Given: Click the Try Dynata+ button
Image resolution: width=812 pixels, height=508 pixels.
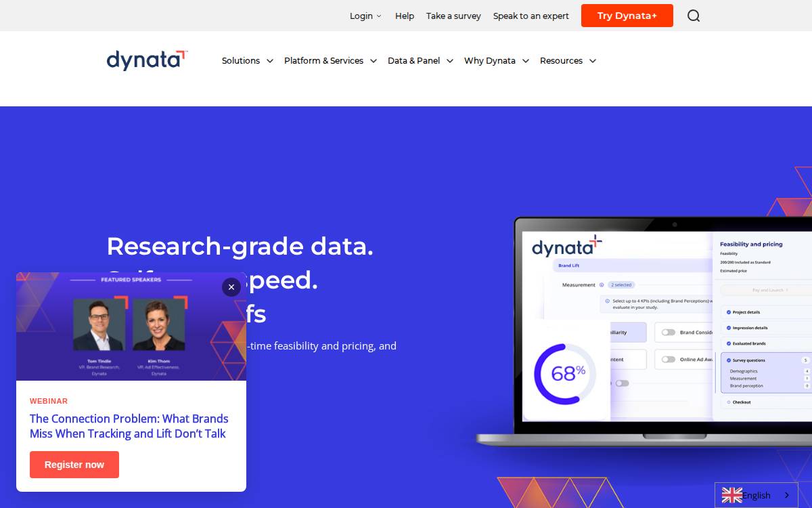Looking at the screenshot, I should [627, 16].
